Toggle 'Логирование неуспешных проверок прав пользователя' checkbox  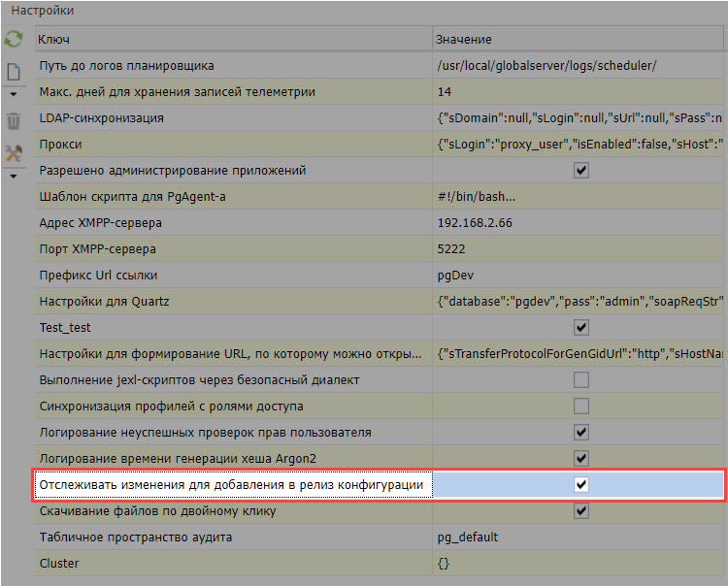(581, 432)
